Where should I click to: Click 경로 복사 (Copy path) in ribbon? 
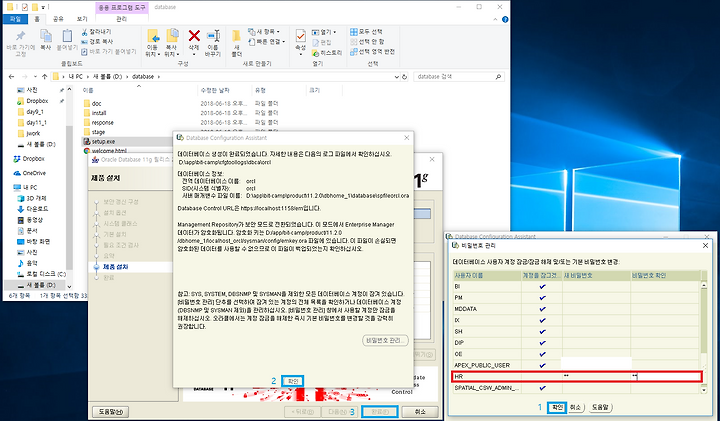pyautogui.click(x=97, y=41)
